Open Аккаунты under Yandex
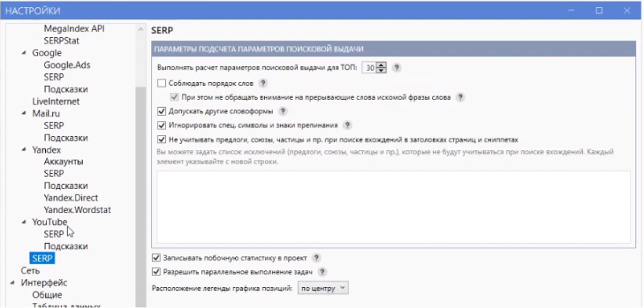Viewport: 644px width, 308px height. (x=64, y=162)
